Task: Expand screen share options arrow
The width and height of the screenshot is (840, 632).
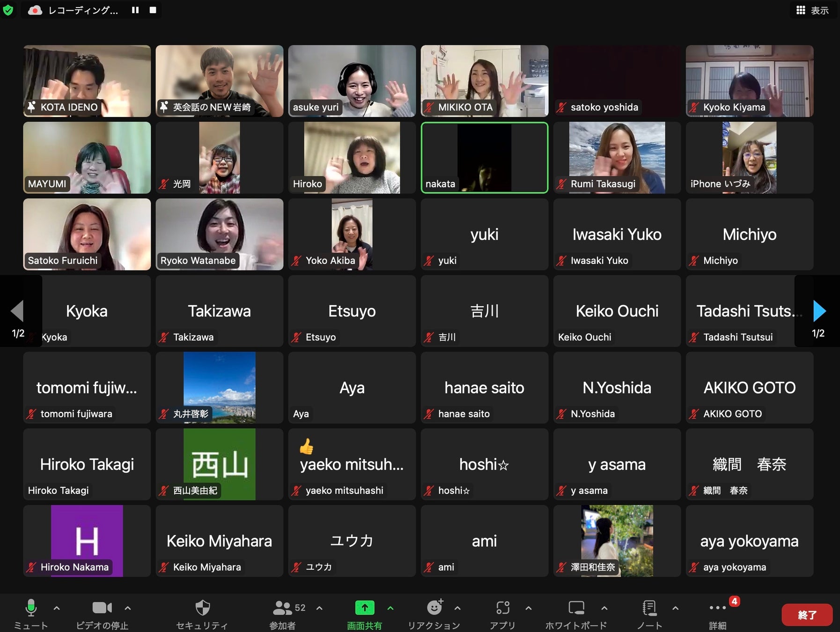Action: [x=391, y=608]
